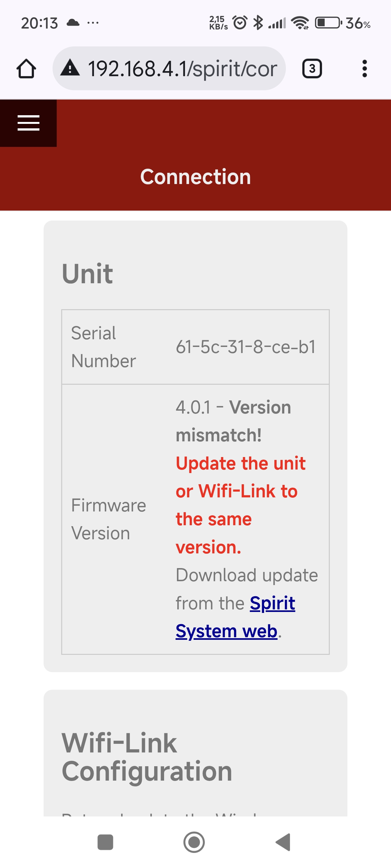The image size is (391, 868).
Task: Tap the serial number 61-5c-31-8-ce-b1
Action: tap(245, 347)
